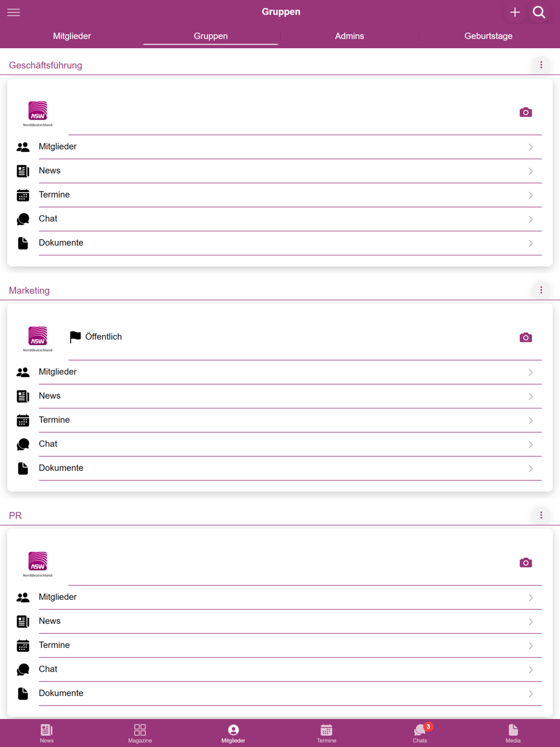Open three-dot menu for PR group
This screenshot has width=560, height=747.
(x=541, y=515)
